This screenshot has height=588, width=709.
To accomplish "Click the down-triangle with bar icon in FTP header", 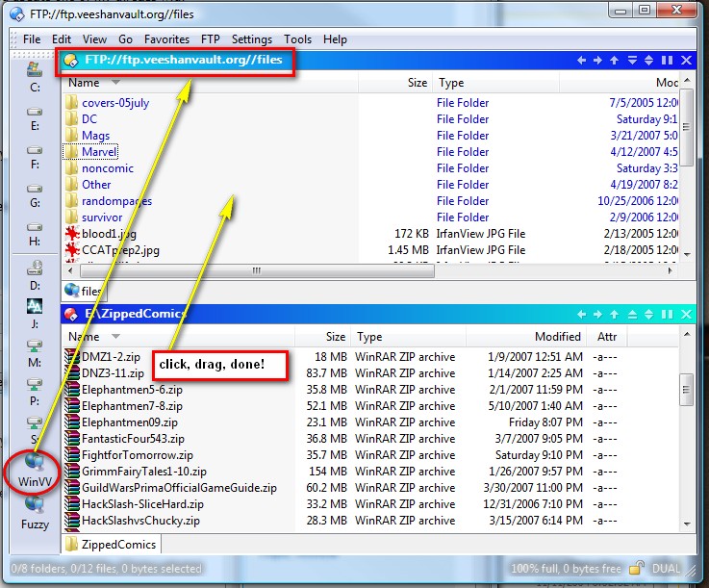I will coord(632,61).
